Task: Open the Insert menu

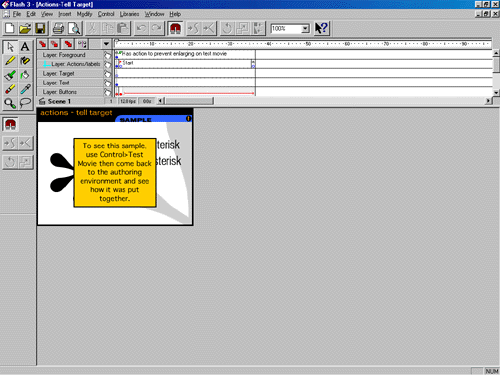Action: [x=65, y=14]
